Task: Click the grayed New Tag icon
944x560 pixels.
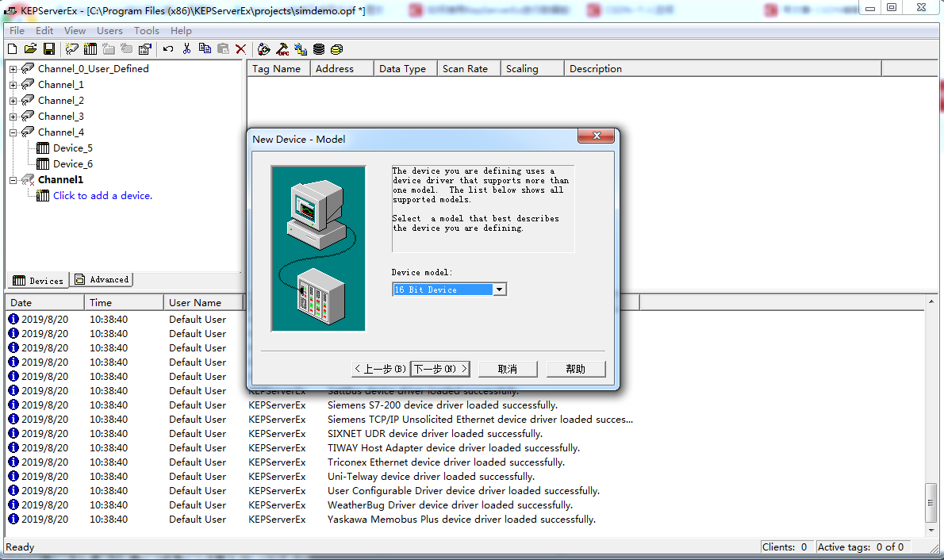Action: [126, 49]
